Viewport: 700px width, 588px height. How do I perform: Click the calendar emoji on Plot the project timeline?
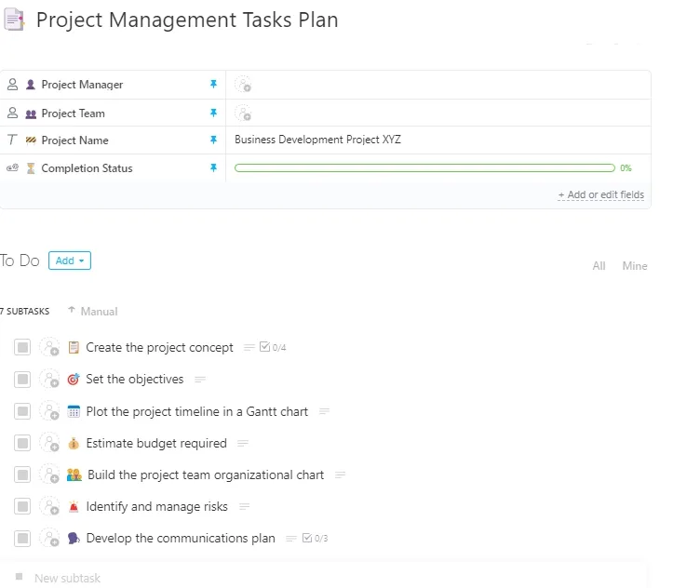click(74, 411)
